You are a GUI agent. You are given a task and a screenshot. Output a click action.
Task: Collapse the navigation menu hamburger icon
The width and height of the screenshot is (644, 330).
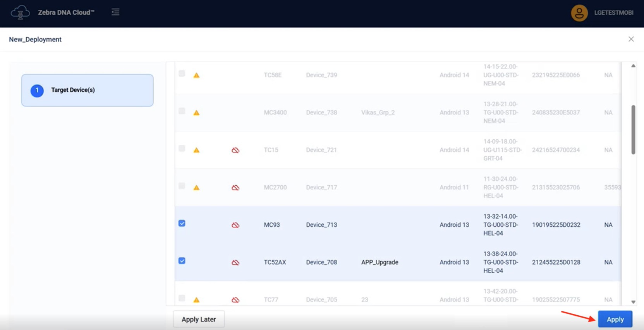click(x=115, y=12)
